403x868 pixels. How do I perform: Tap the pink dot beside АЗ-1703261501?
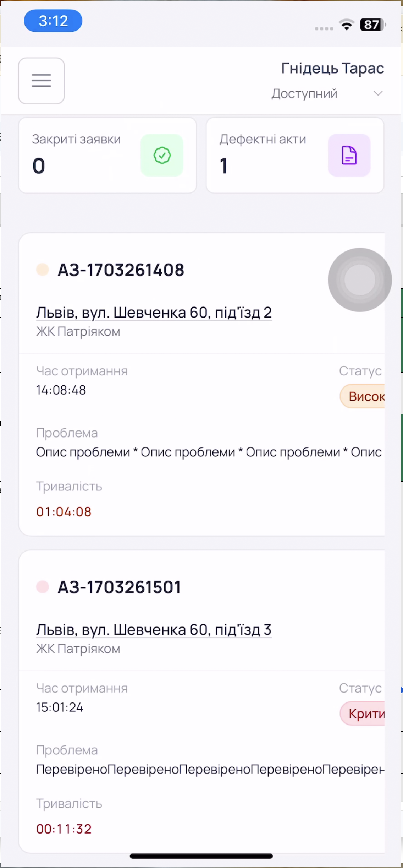pyautogui.click(x=42, y=587)
